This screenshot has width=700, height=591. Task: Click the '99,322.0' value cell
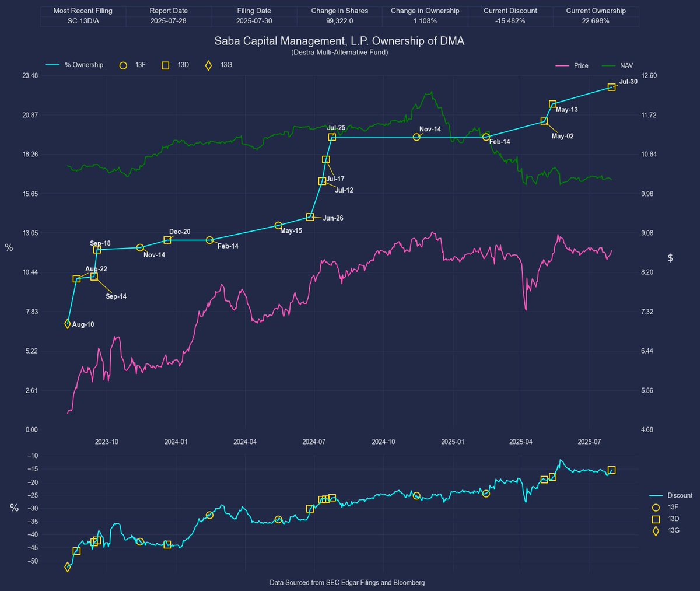(x=339, y=21)
